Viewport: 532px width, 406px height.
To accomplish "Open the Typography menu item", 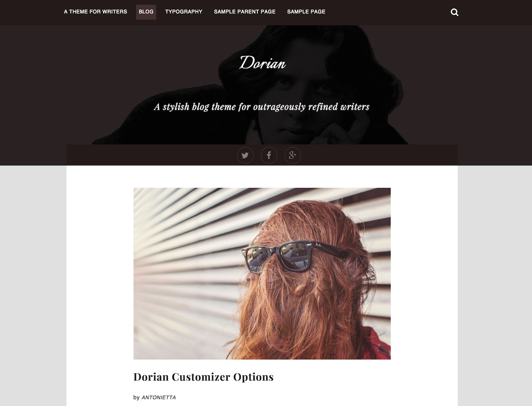I will (x=184, y=12).
